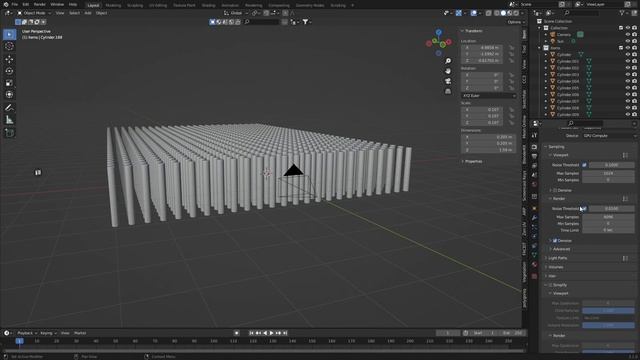Jump to the timeline end frame
Viewport: 640px width, 360px height.
pyautogui.click(x=285, y=333)
